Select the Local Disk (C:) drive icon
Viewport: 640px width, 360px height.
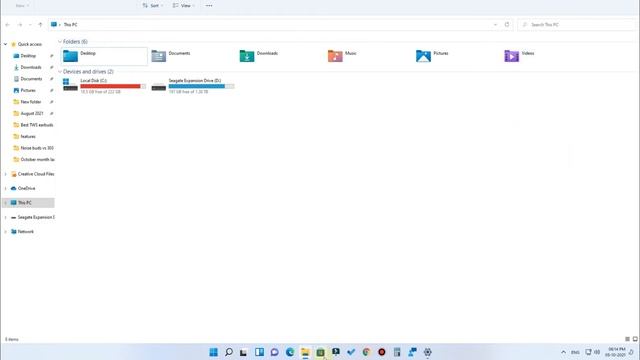[x=70, y=85]
